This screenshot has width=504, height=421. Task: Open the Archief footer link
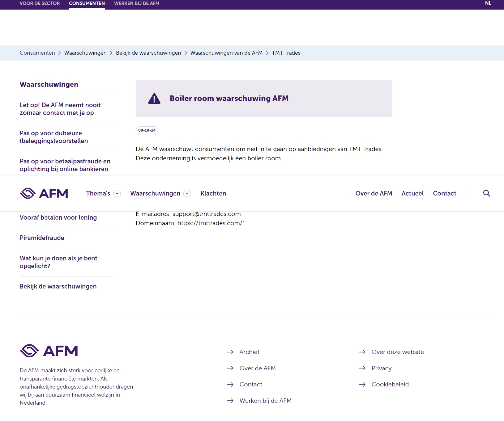[x=249, y=352]
